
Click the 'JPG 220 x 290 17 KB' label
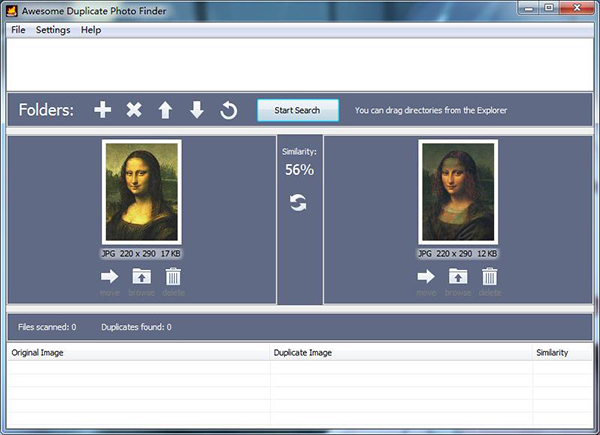[x=141, y=253]
